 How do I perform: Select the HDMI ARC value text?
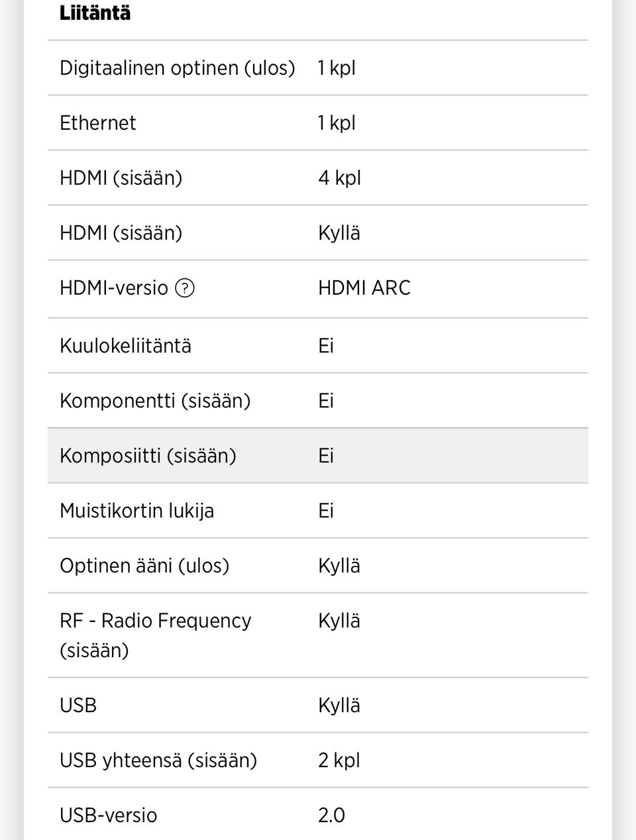[364, 288]
